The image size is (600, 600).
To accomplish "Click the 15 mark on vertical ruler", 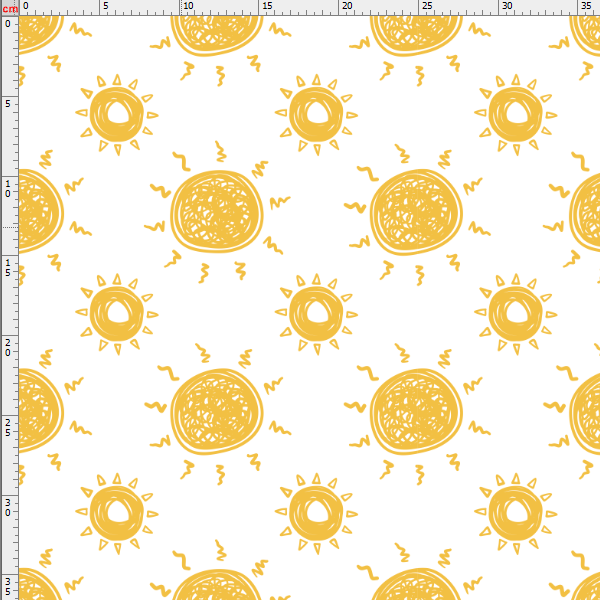I will click(8, 267).
